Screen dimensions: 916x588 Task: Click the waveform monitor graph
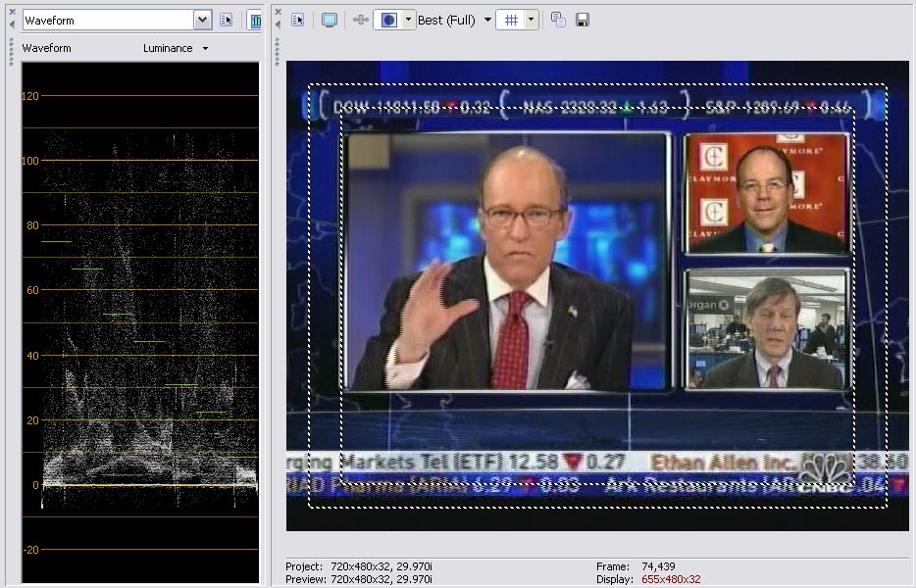click(x=140, y=321)
